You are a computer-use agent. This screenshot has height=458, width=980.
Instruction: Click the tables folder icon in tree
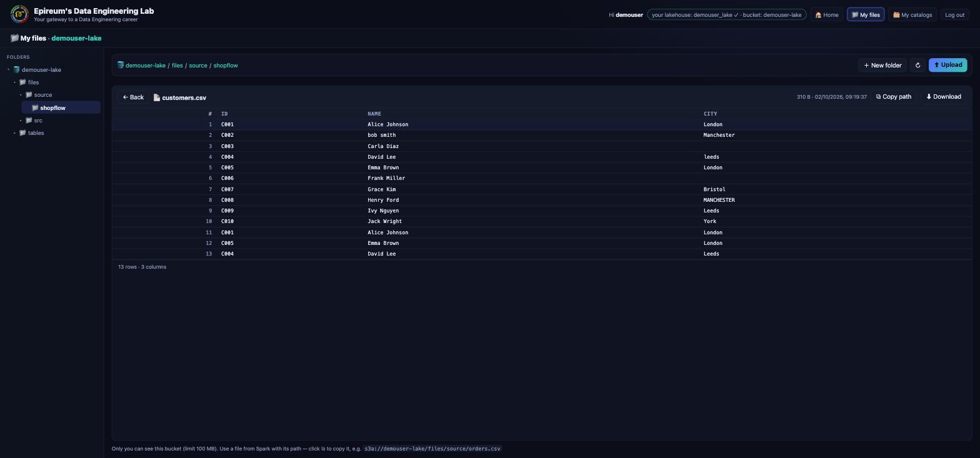click(22, 132)
